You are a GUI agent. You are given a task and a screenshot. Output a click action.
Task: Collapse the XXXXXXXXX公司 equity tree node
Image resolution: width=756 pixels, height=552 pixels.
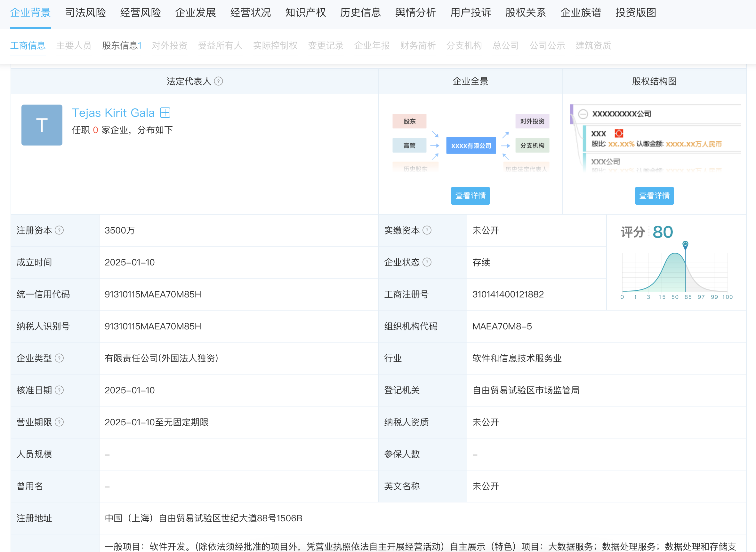[583, 114]
